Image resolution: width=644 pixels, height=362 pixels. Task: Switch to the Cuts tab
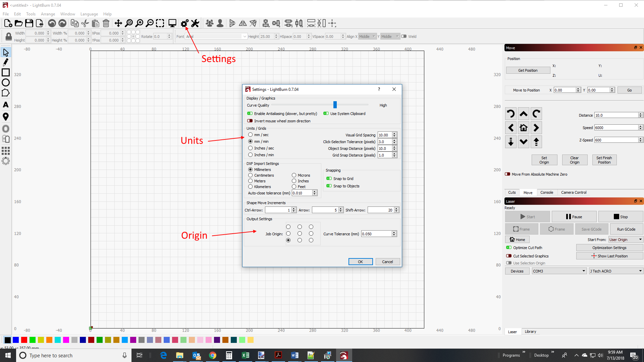click(512, 192)
